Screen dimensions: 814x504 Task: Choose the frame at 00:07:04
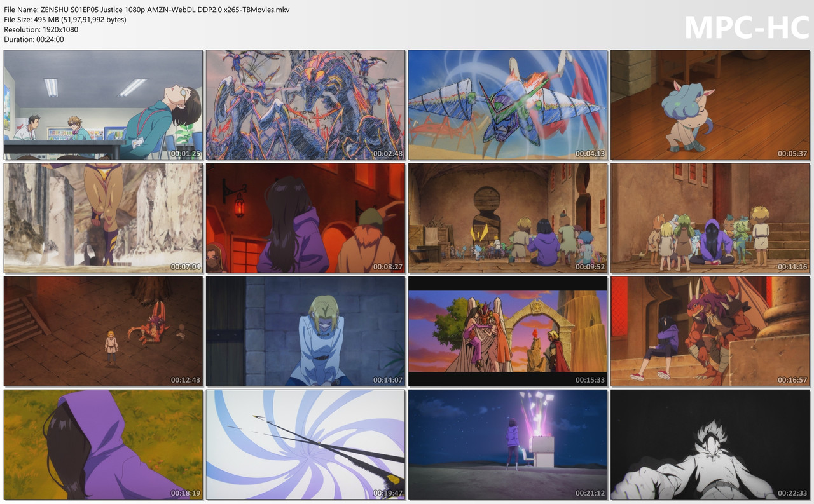tap(103, 218)
